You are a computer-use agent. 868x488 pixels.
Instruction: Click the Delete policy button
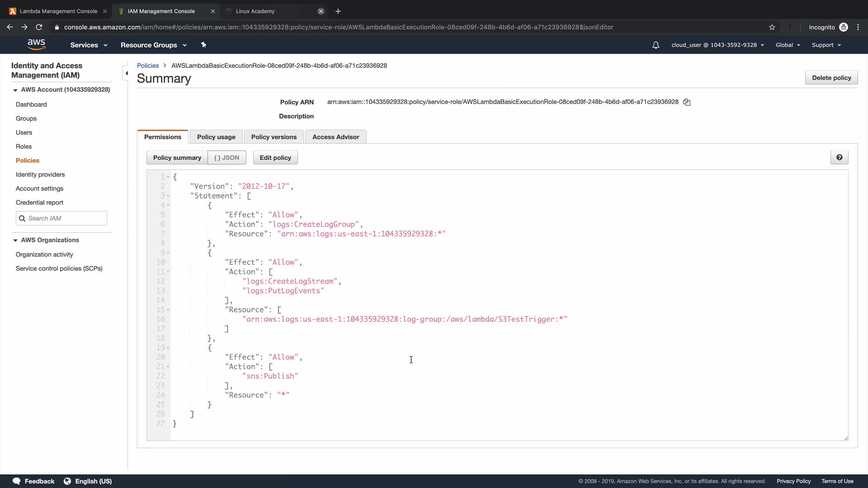click(x=831, y=78)
